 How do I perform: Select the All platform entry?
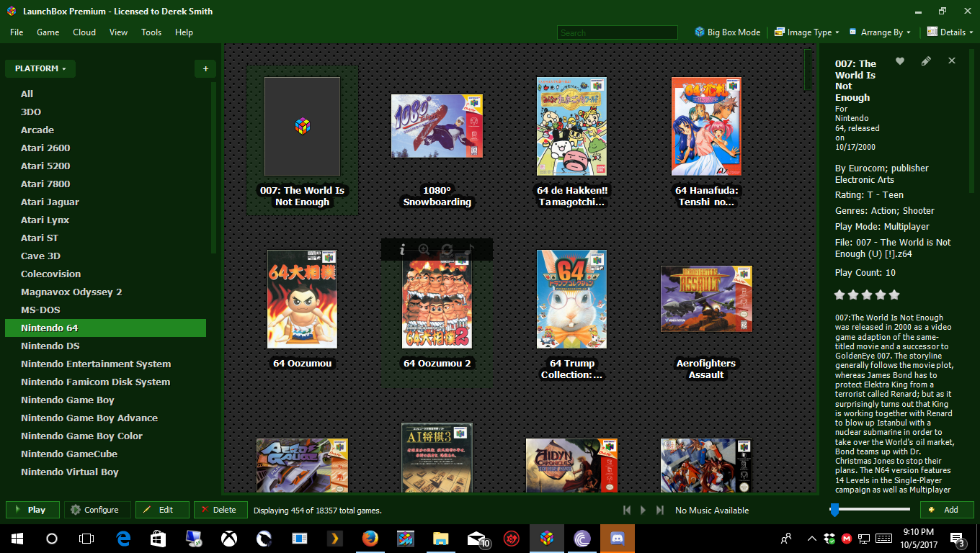tap(27, 94)
